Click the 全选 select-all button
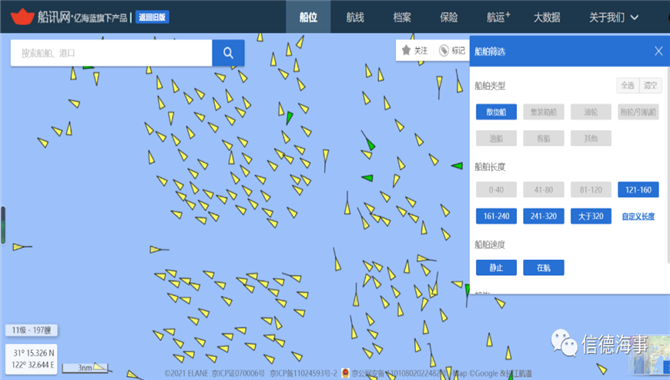The height and width of the screenshot is (380, 670). click(627, 85)
